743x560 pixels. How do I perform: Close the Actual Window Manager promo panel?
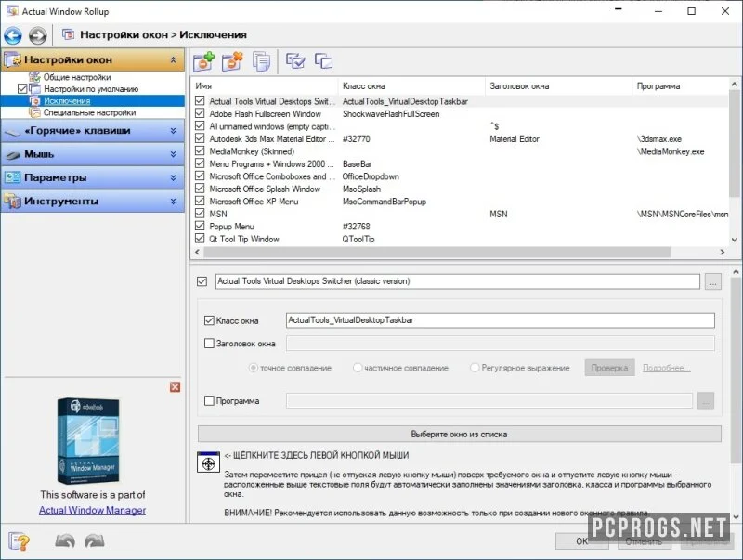point(175,387)
